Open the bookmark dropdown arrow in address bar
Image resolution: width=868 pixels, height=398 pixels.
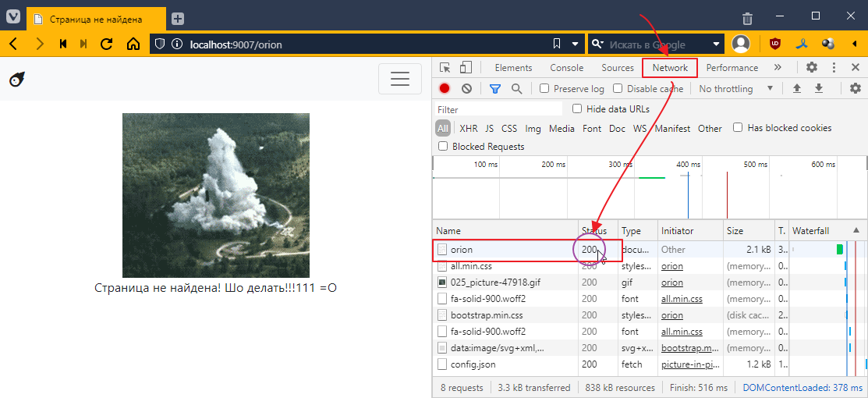pos(576,44)
